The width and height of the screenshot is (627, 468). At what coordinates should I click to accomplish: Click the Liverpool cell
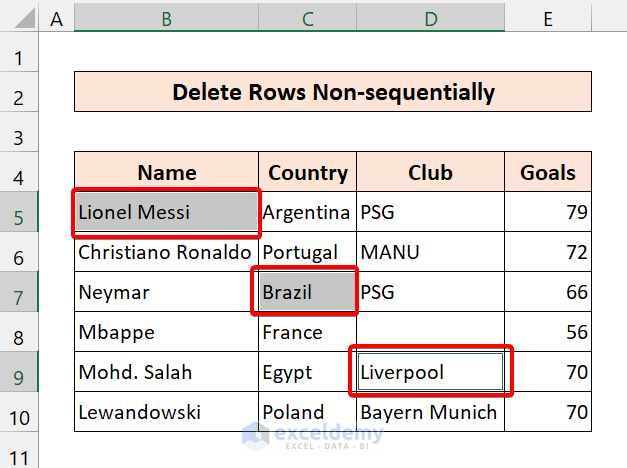429,373
